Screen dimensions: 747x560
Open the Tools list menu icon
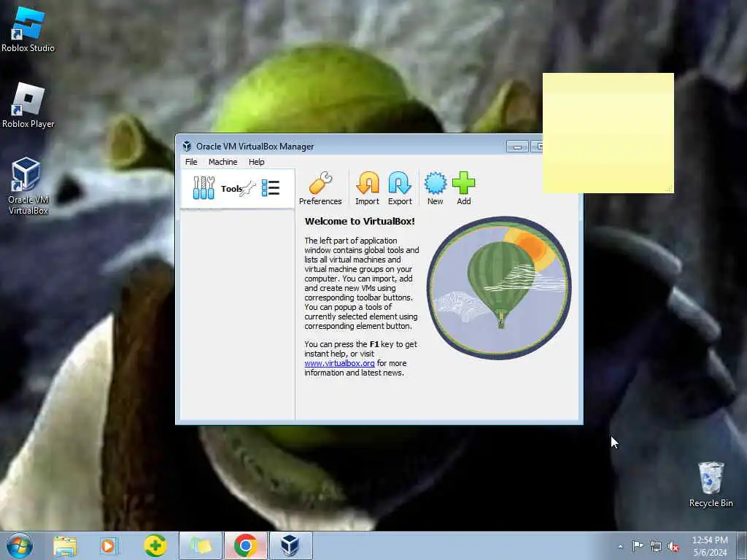271,188
